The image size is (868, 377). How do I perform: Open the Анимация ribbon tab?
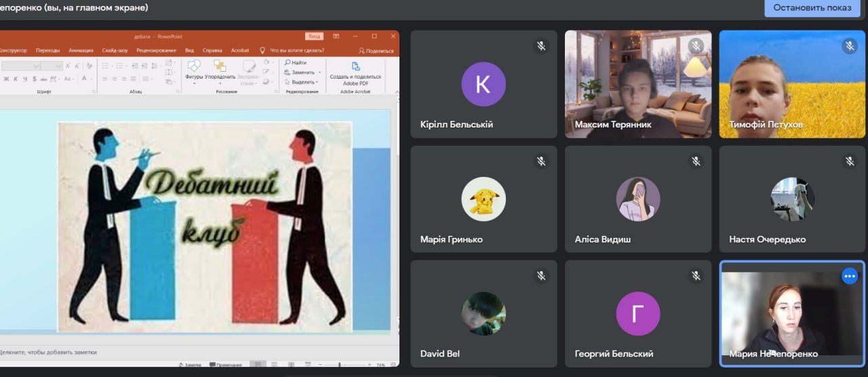(x=81, y=50)
